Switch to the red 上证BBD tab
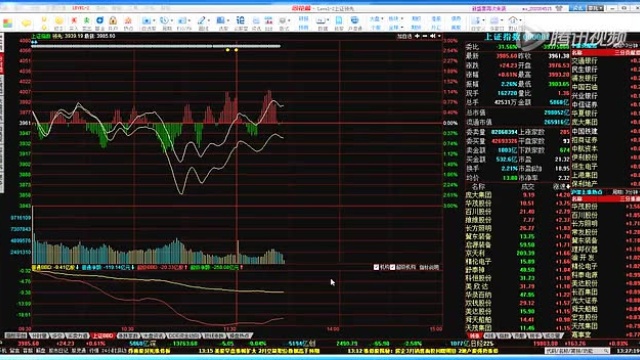This screenshot has width=640, height=360. [103, 336]
